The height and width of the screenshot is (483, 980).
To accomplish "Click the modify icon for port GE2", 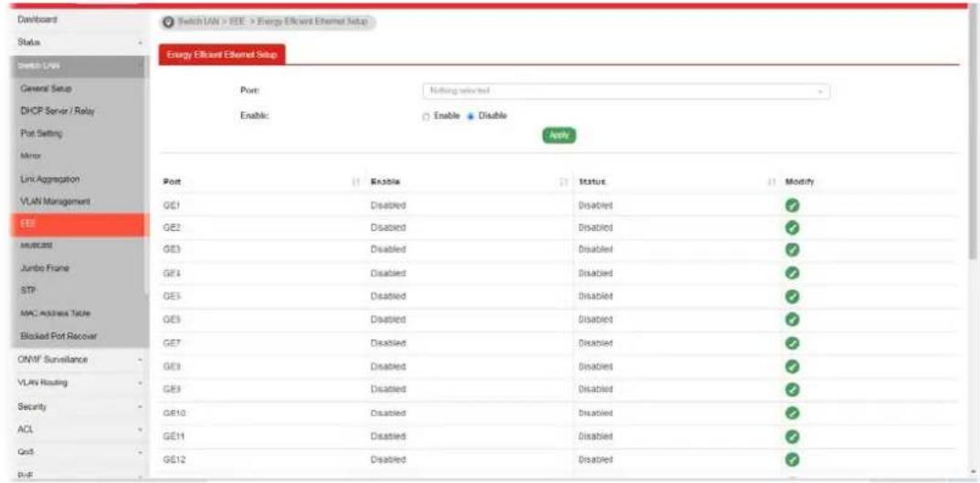I will (792, 227).
